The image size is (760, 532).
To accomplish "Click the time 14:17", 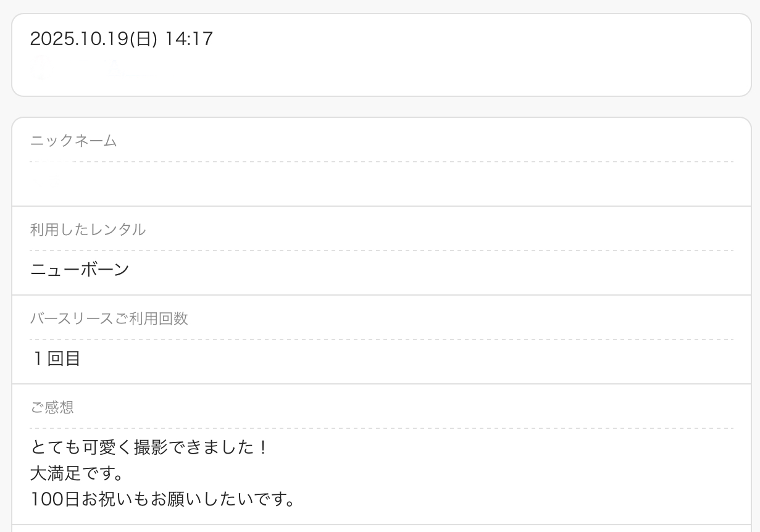I will pyautogui.click(x=189, y=39).
